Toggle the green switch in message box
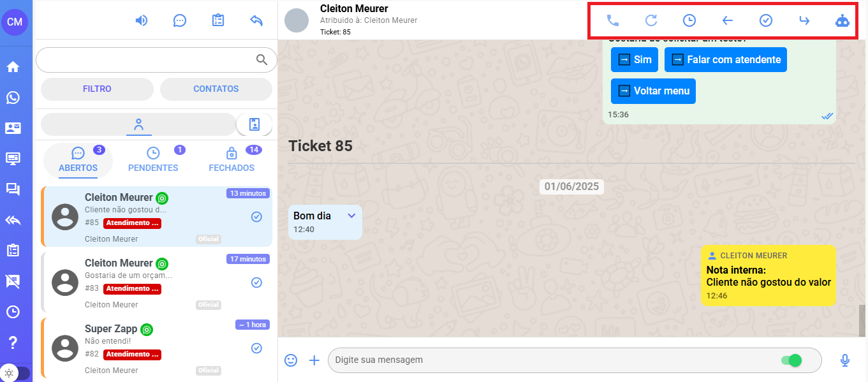The width and height of the screenshot is (868, 382). [x=791, y=360]
